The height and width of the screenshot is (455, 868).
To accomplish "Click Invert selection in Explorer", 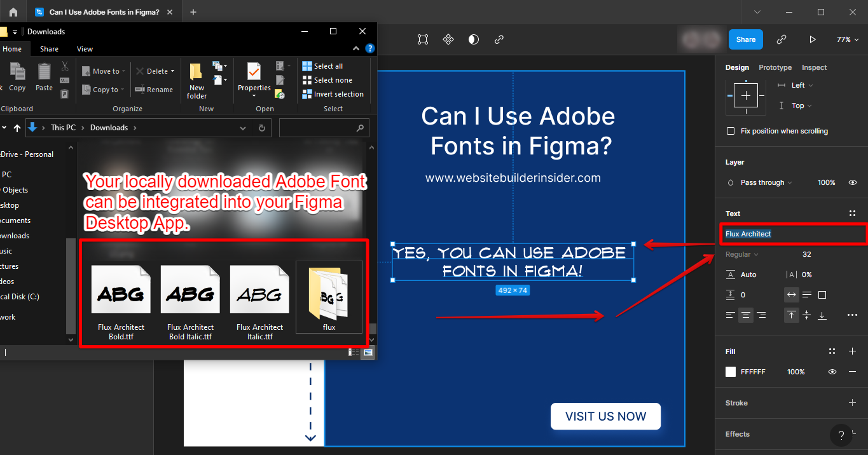I will click(x=333, y=94).
